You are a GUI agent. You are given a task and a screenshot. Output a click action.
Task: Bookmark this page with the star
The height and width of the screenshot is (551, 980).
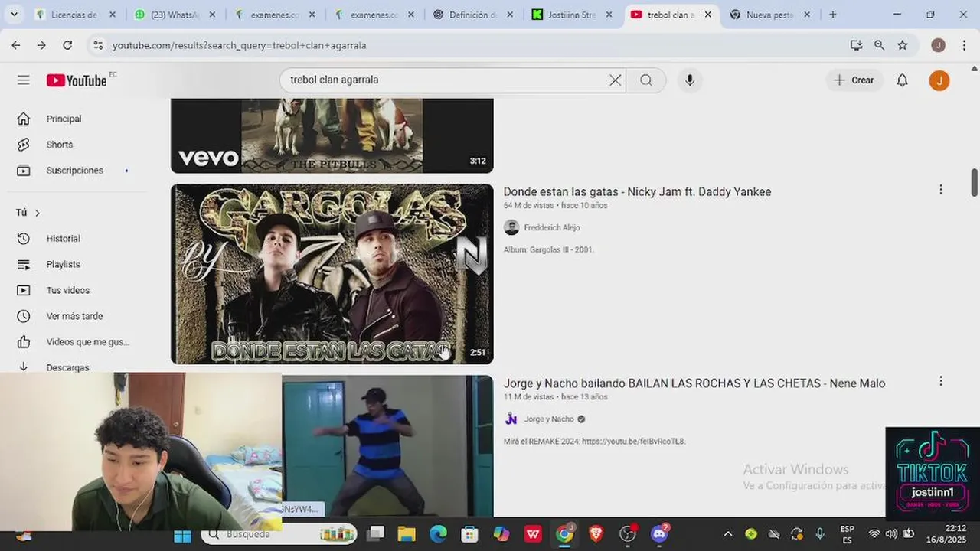point(903,45)
